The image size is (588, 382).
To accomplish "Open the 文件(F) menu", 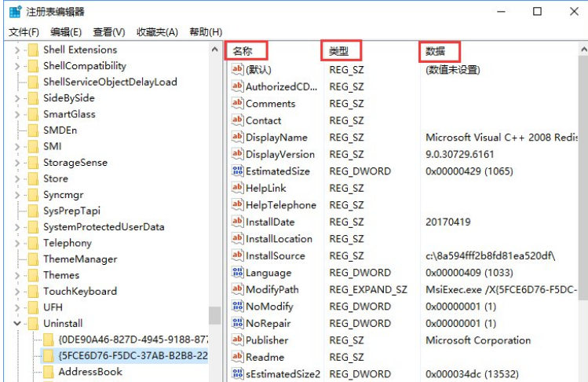I will [24, 32].
